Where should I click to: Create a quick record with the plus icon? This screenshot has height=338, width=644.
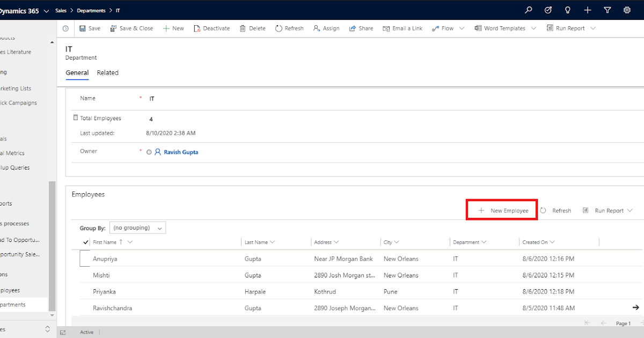[587, 10]
